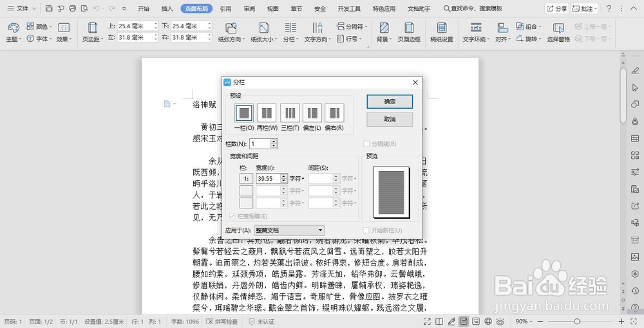Expand the 组合 group dropdown
Image resolution: width=644 pixels, height=328 pixels.
tap(529, 26)
